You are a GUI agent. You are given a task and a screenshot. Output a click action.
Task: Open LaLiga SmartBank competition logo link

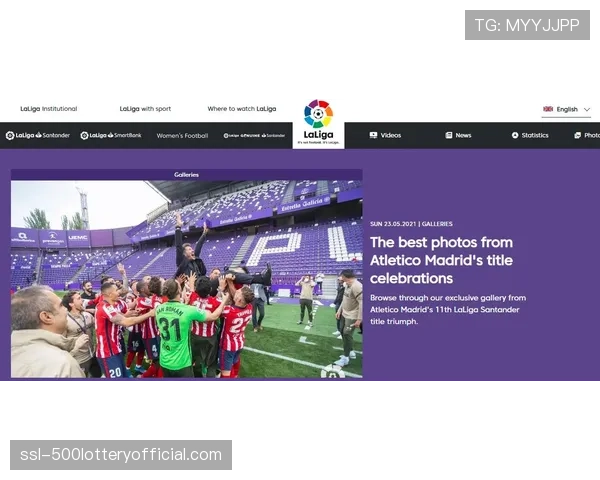pyautogui.click(x=111, y=135)
